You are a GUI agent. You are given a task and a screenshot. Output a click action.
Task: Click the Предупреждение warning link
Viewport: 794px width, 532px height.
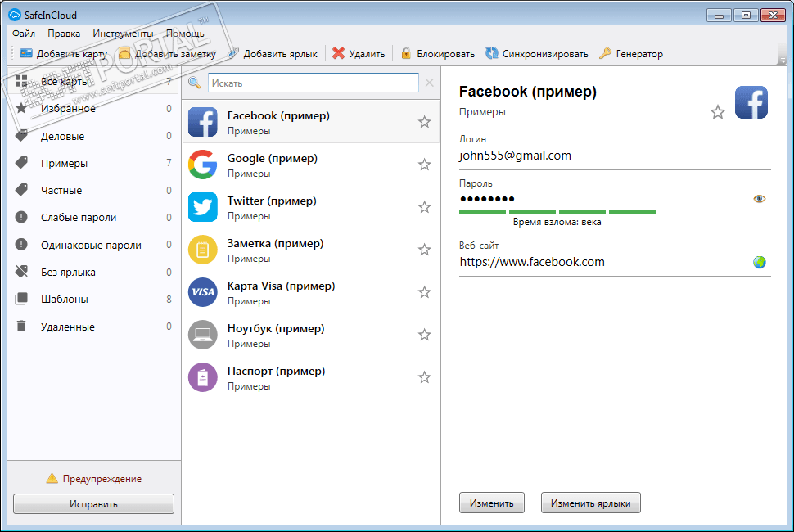pyautogui.click(x=102, y=478)
